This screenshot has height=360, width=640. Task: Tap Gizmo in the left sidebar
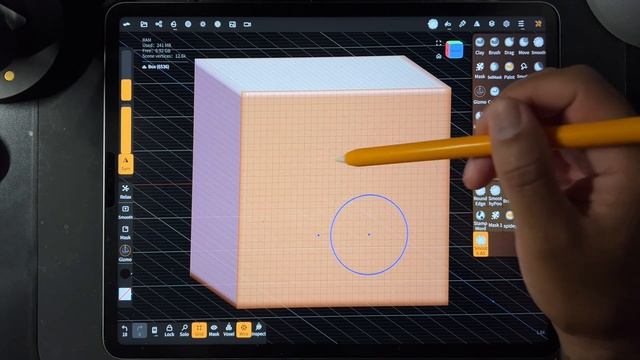click(x=125, y=253)
